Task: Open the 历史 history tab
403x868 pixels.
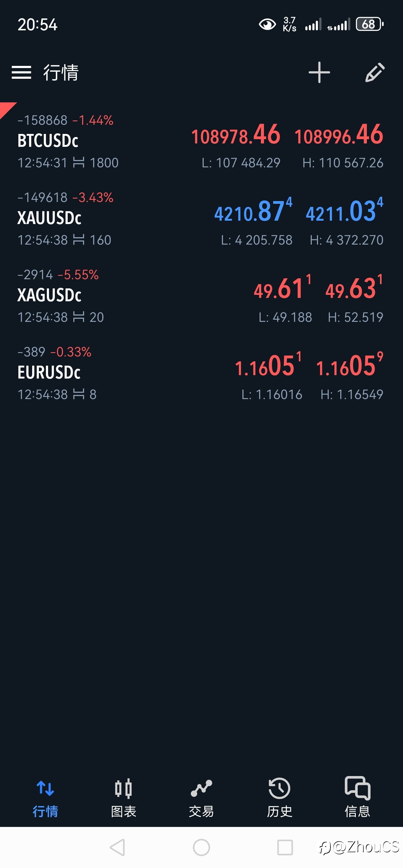Action: pos(280,797)
